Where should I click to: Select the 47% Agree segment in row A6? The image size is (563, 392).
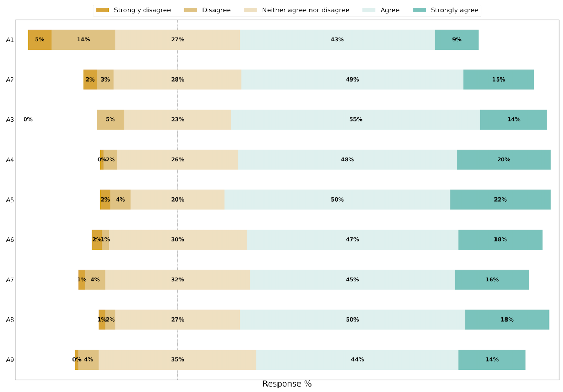(352, 239)
